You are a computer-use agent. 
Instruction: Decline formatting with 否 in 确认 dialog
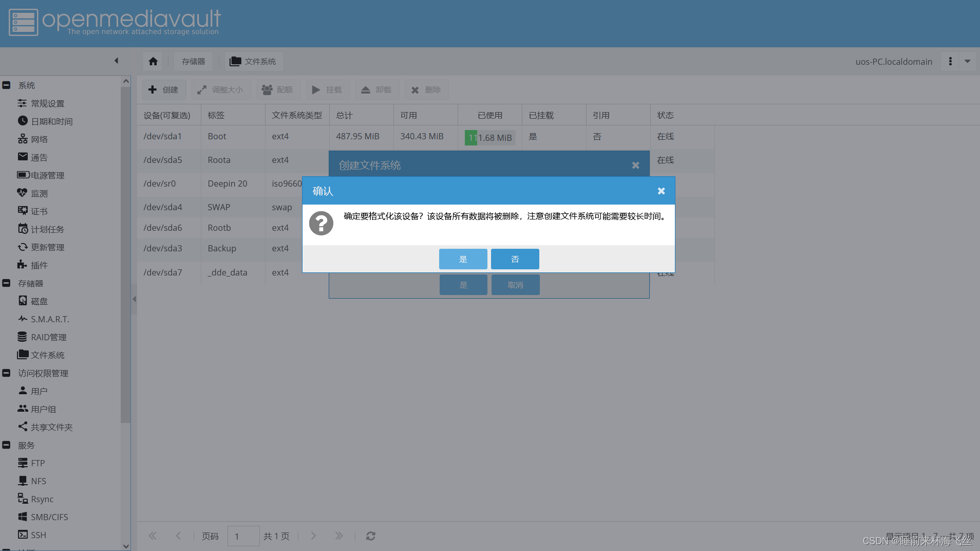[x=515, y=259]
